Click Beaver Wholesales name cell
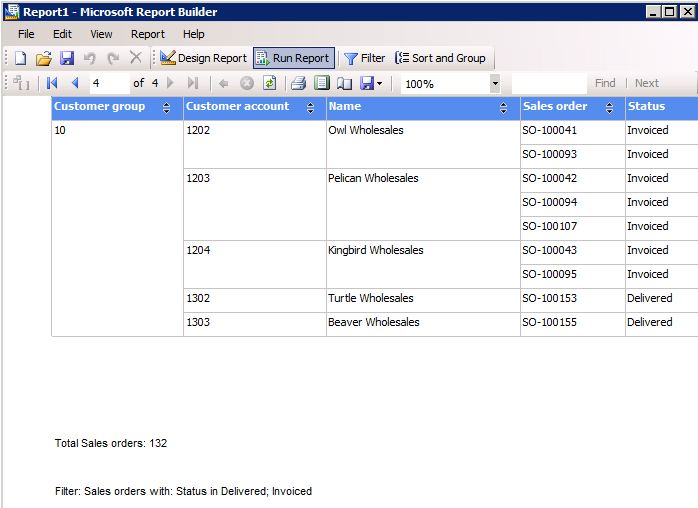 [423, 324]
